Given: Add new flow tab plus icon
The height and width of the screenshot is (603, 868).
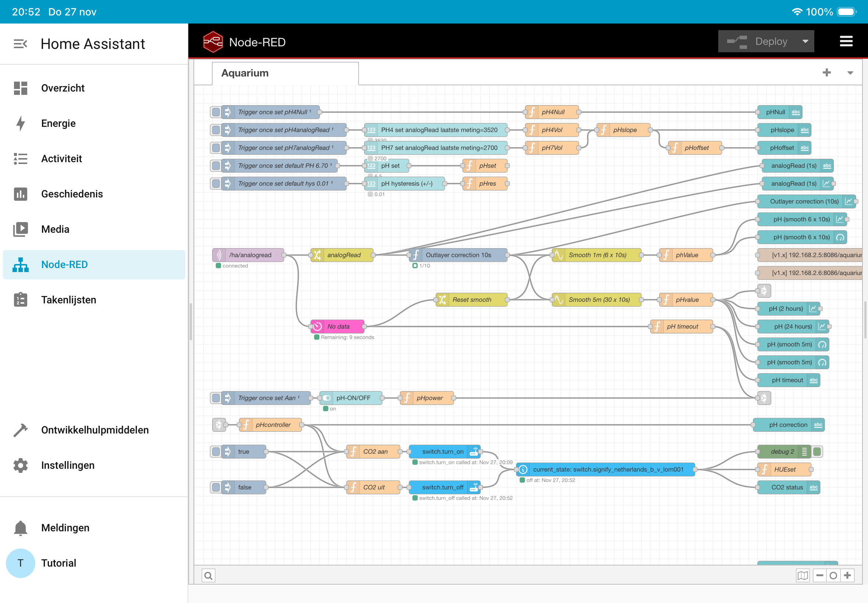Looking at the screenshot, I should [826, 72].
